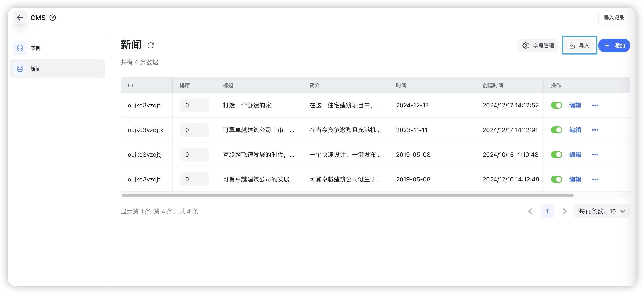Click the blue 添加 button
Screen dimensions: 644x294
click(614, 45)
